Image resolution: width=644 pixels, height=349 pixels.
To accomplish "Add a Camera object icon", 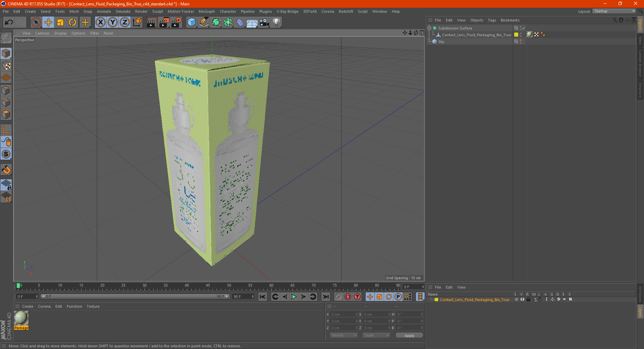I will click(x=264, y=22).
